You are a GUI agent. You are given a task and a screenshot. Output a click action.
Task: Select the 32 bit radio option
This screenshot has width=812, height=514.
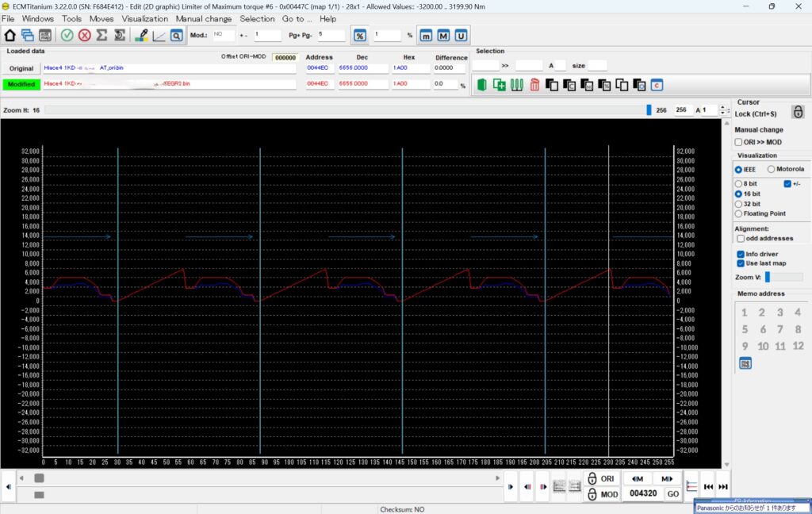[738, 204]
